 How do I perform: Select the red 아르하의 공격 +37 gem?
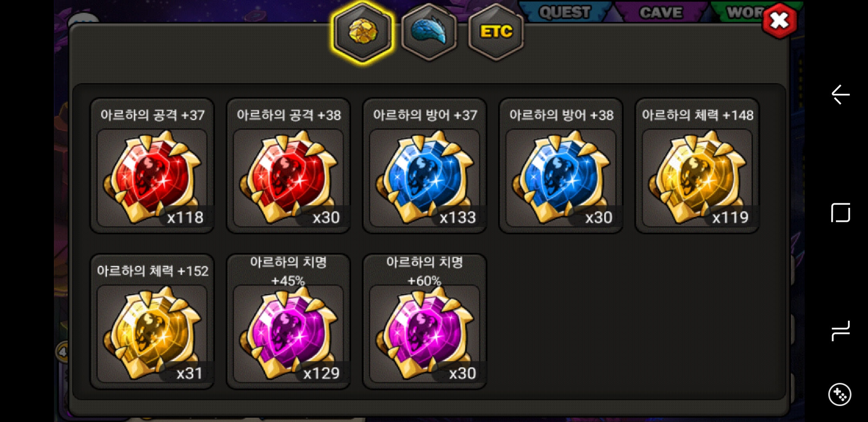[152, 178]
